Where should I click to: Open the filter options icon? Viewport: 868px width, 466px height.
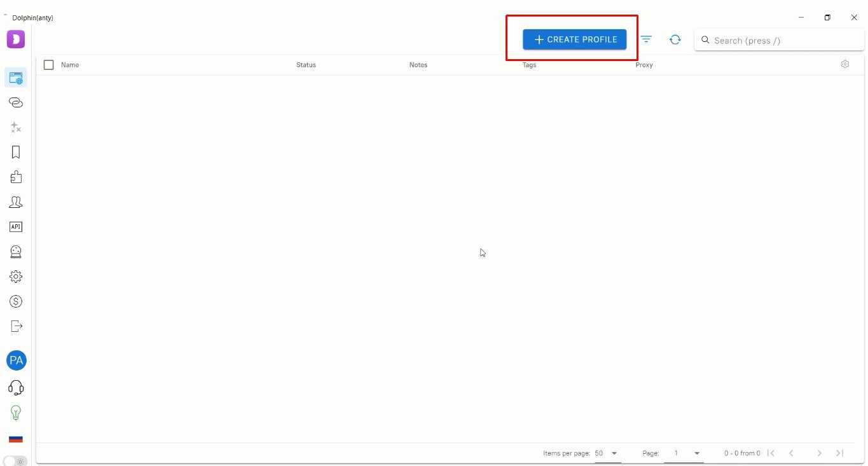[x=646, y=39]
